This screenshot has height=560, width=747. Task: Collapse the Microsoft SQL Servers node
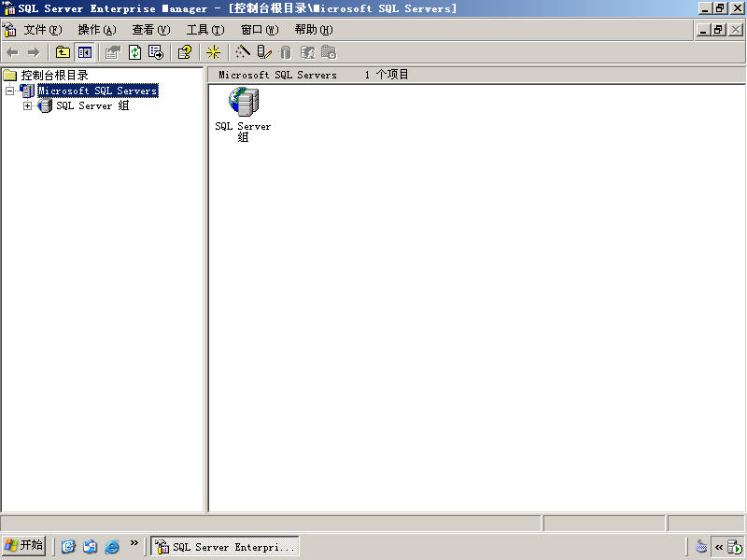point(9,91)
